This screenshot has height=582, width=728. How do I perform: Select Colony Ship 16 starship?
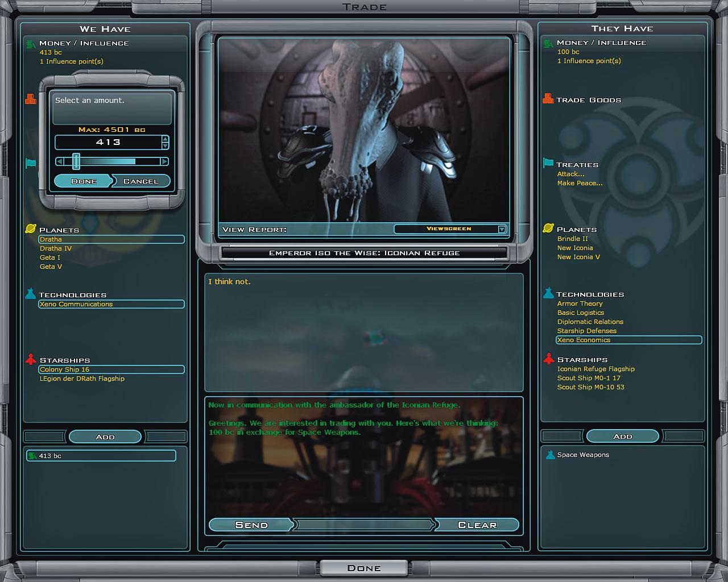click(111, 369)
